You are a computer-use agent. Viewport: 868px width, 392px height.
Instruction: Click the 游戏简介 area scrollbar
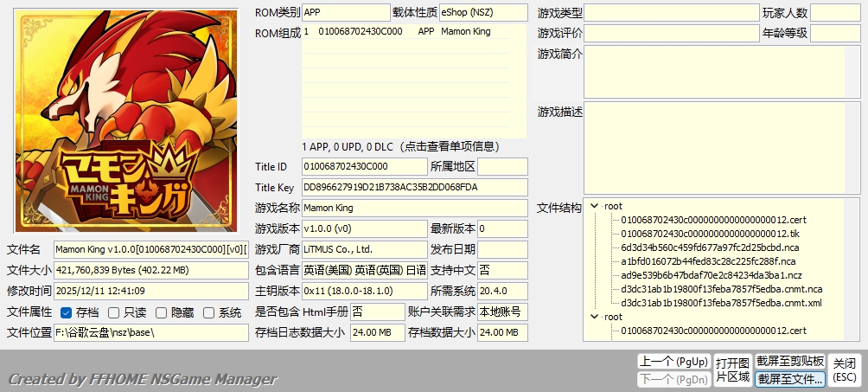[x=852, y=72]
